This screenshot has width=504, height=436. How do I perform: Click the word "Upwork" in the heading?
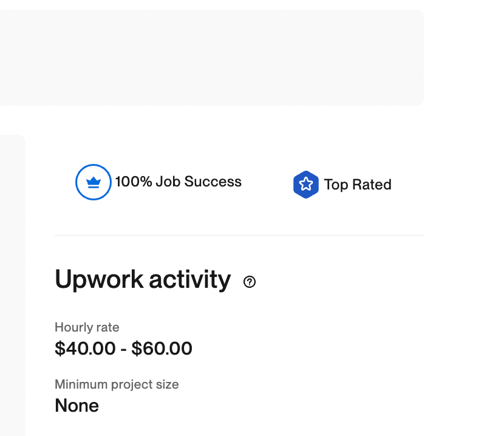pos(99,279)
